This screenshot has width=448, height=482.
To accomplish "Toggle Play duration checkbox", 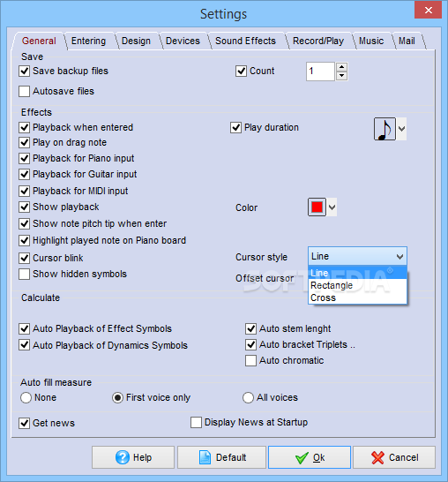I will tap(235, 127).
